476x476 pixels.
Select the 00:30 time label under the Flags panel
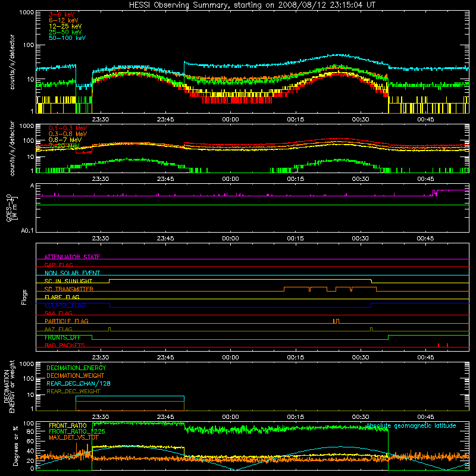pyautogui.click(x=361, y=358)
